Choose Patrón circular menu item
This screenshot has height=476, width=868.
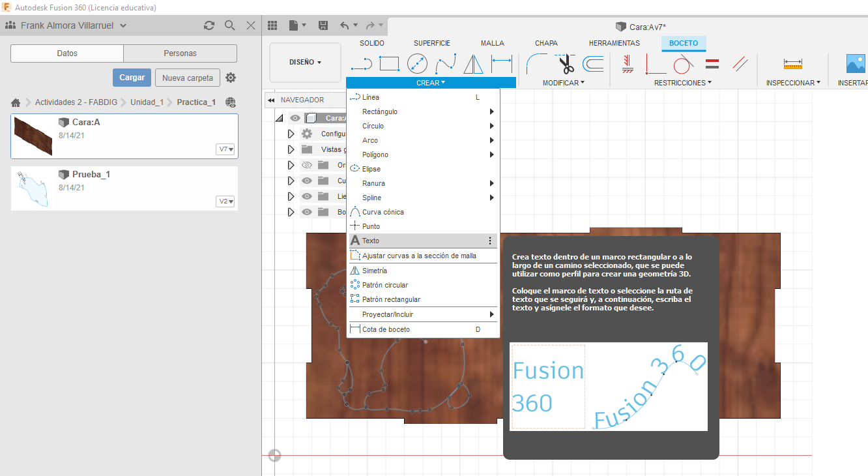click(x=423, y=285)
